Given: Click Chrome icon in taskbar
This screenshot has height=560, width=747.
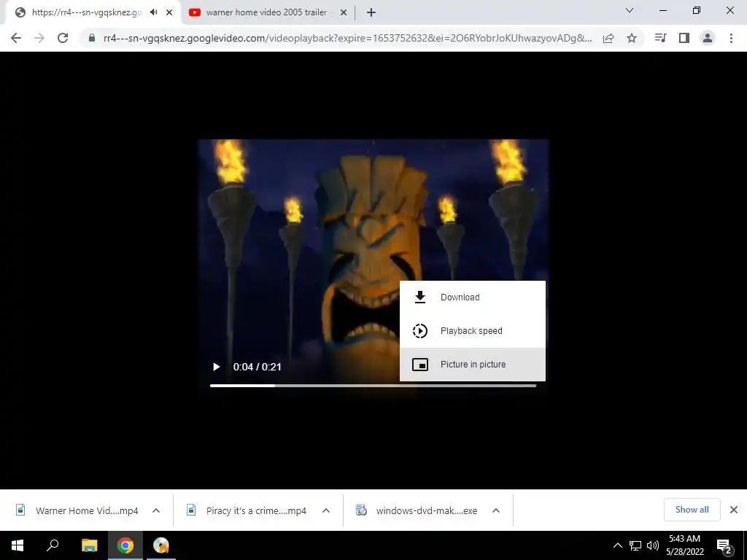Looking at the screenshot, I should pos(125,545).
